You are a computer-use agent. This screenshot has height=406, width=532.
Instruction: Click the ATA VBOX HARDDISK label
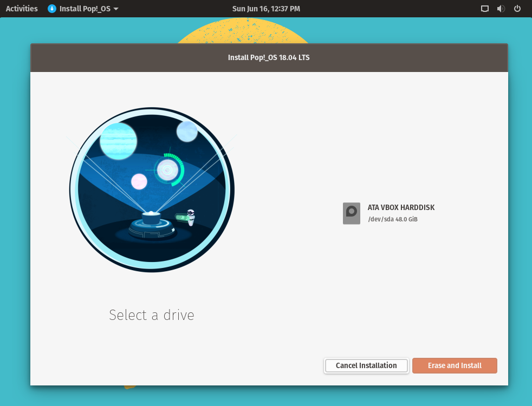(x=401, y=207)
